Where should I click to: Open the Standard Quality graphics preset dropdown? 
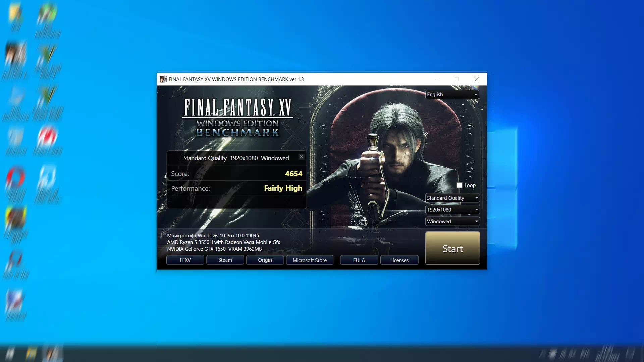point(452,198)
